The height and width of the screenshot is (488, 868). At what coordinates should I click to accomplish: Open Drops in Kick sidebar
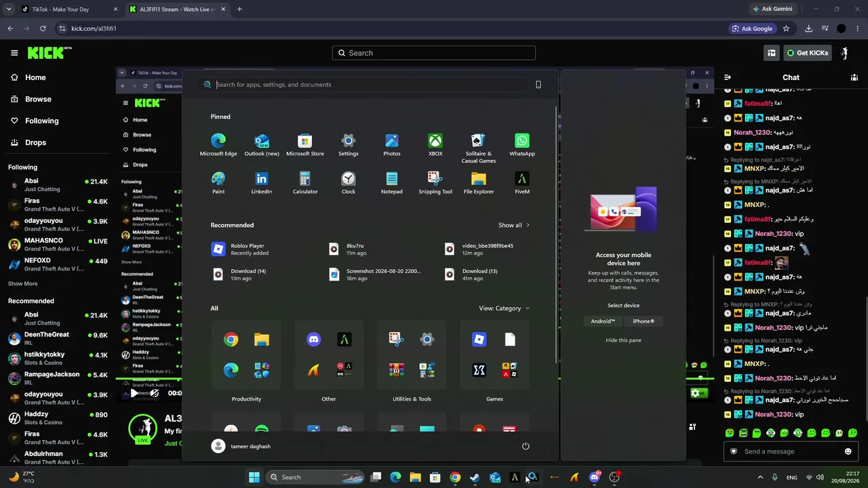coord(28,142)
